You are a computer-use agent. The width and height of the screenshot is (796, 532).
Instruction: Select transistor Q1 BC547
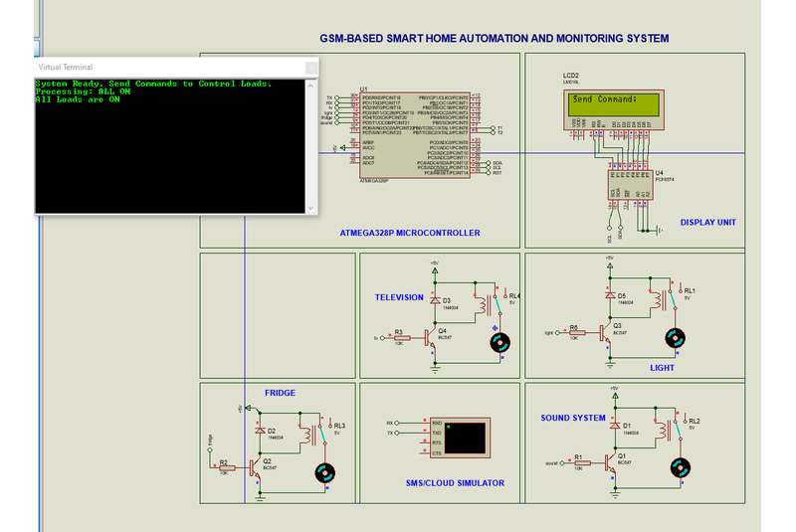[x=611, y=462]
